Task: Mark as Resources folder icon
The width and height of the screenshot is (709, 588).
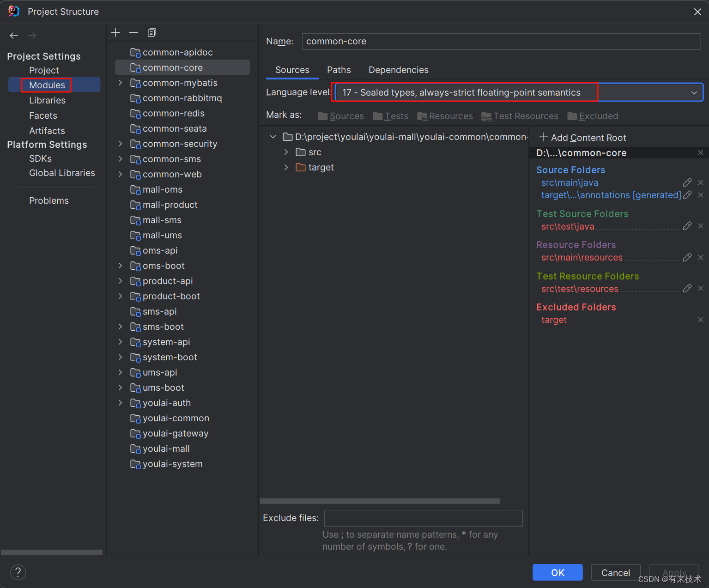Action: coord(422,116)
